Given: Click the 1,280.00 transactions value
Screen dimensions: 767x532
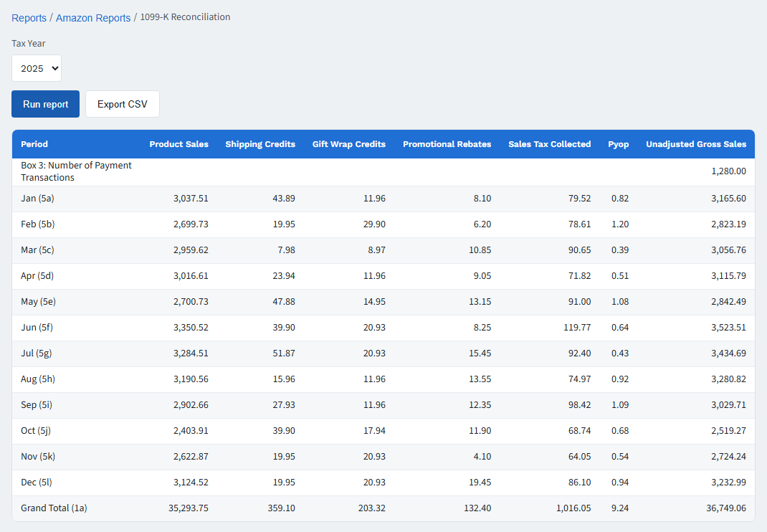Looking at the screenshot, I should tap(728, 171).
